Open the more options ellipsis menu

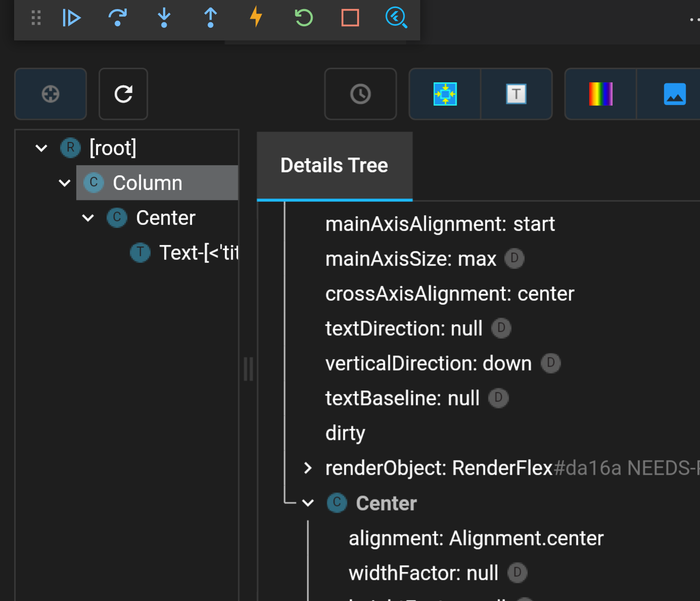tap(695, 20)
